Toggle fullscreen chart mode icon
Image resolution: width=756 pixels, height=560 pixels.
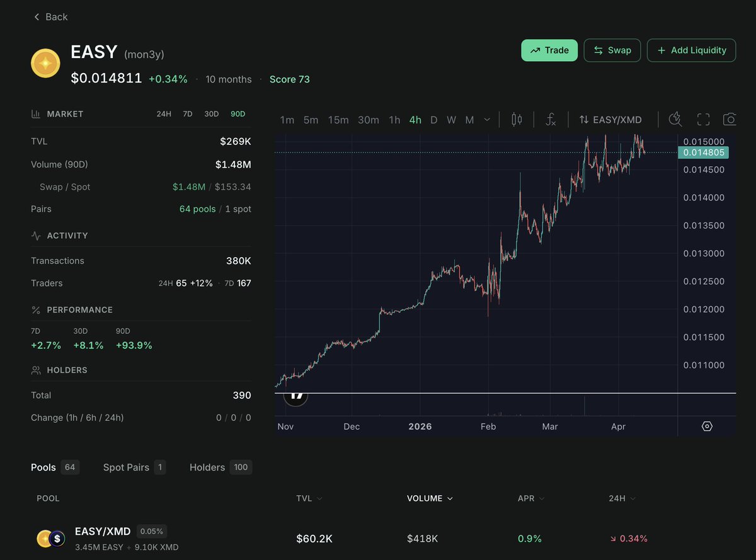703,120
